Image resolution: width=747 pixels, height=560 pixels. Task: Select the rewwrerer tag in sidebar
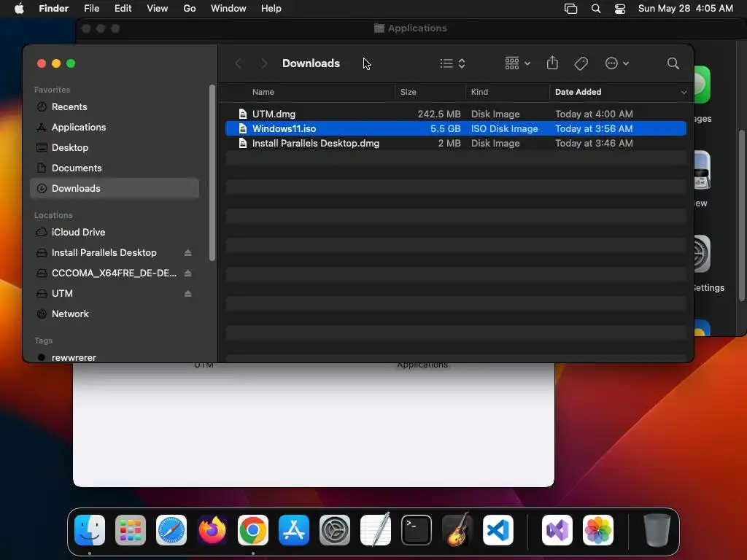tap(115, 357)
